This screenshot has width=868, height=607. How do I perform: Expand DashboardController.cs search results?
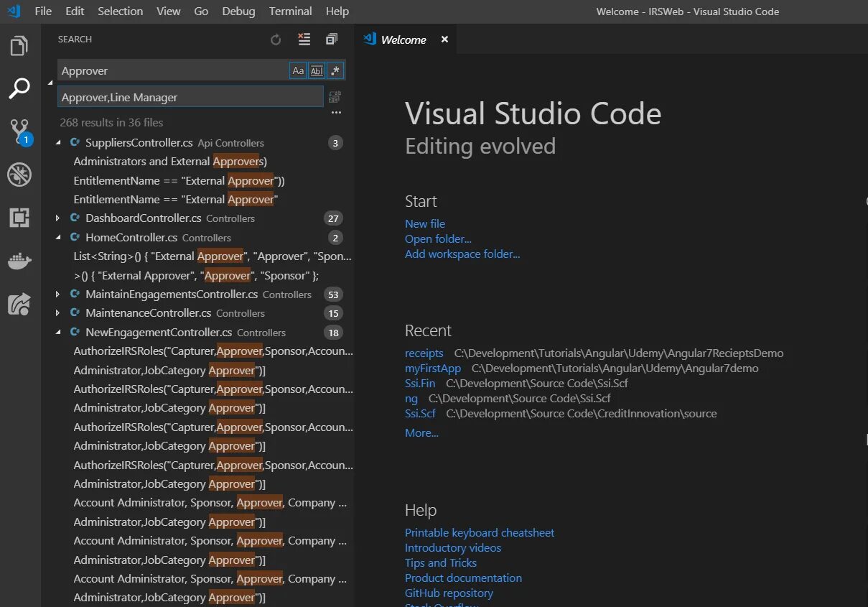click(x=59, y=218)
